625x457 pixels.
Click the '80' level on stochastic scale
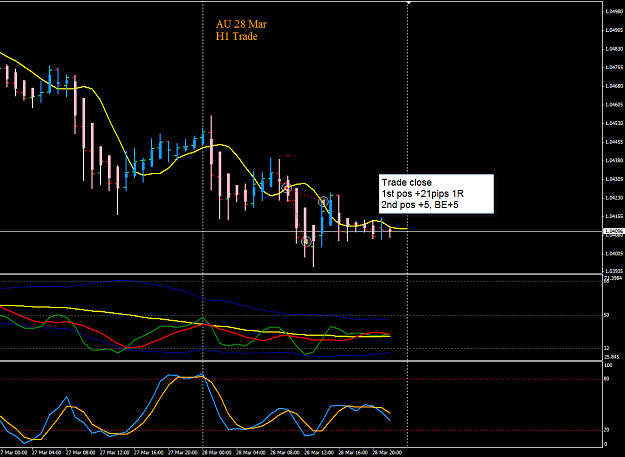(607, 379)
